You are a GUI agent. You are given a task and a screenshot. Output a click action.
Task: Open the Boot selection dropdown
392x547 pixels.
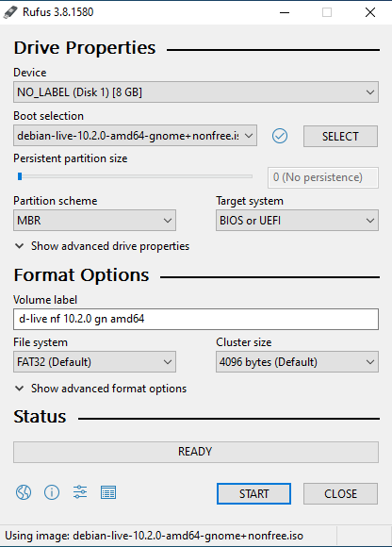(x=135, y=136)
